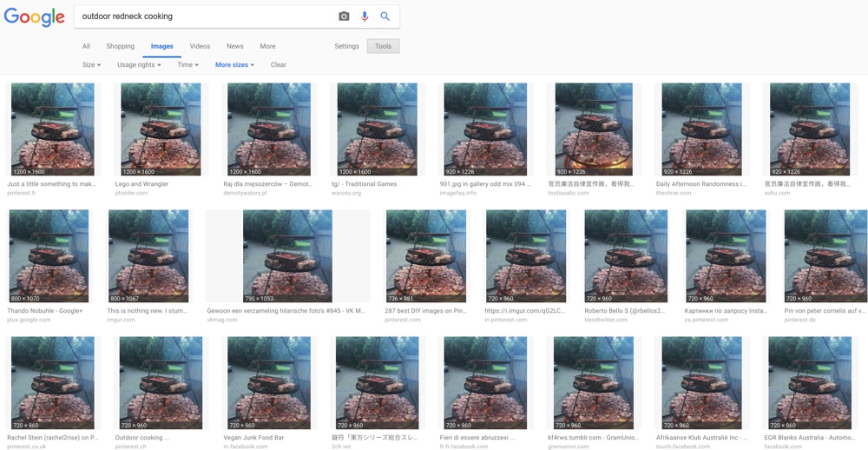Go to the Shopping tab
Image resolution: width=868 pixels, height=450 pixels.
[121, 46]
